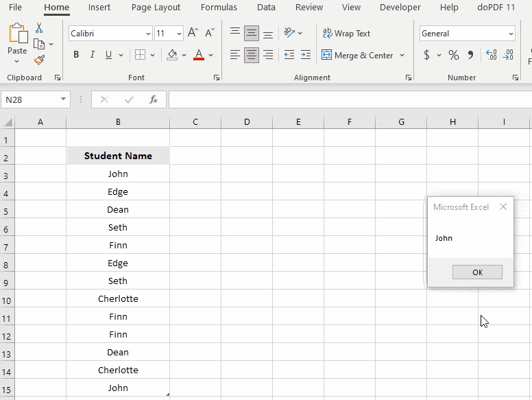This screenshot has width=532, height=400.
Task: Activate the Format Painter brush
Action: pos(39,60)
